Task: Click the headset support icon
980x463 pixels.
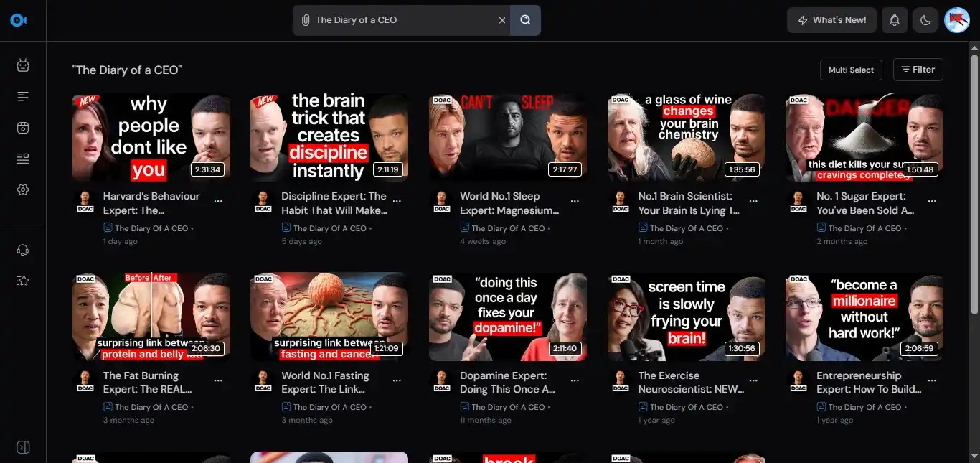Action: [23, 250]
